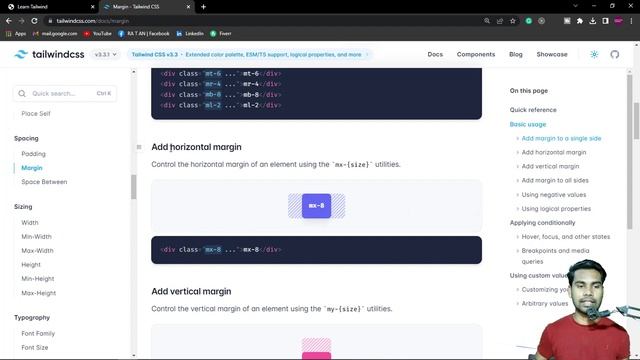Select Margin in the sidebar
This screenshot has width=640, height=360.
[x=32, y=168]
